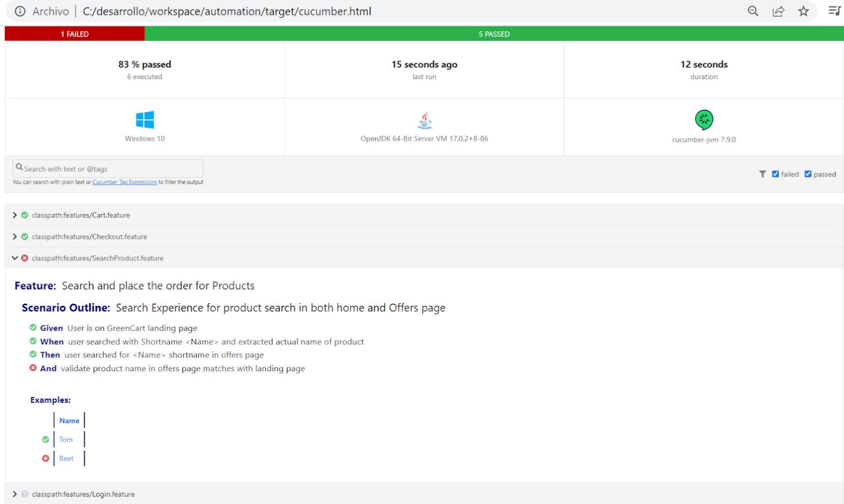Uncheck the failed filter checkbox
This screenshot has height=504, width=844.
click(776, 173)
